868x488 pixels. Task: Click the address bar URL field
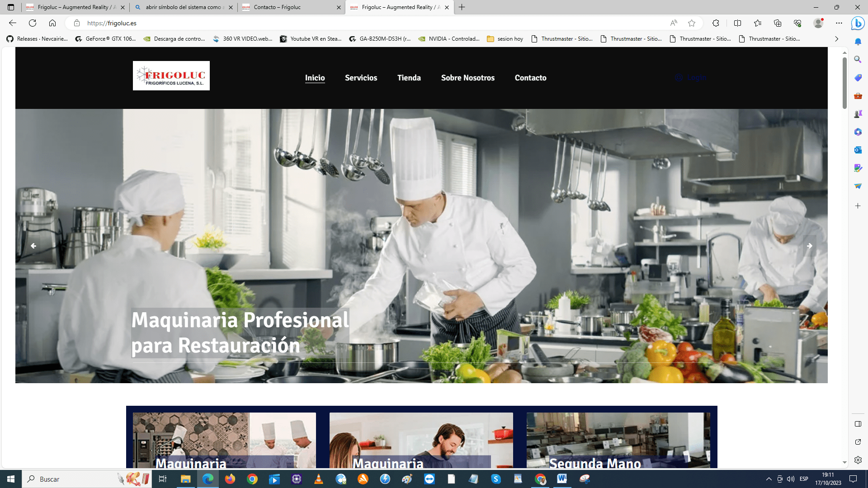click(362, 23)
